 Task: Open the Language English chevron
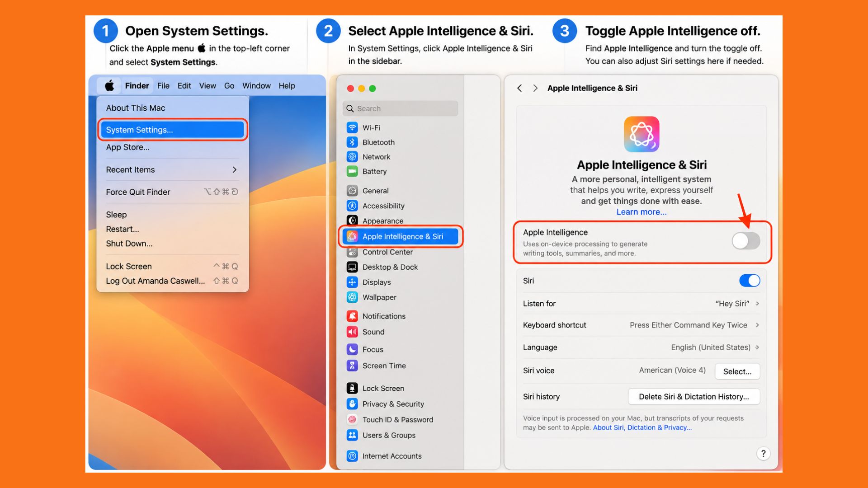(757, 347)
